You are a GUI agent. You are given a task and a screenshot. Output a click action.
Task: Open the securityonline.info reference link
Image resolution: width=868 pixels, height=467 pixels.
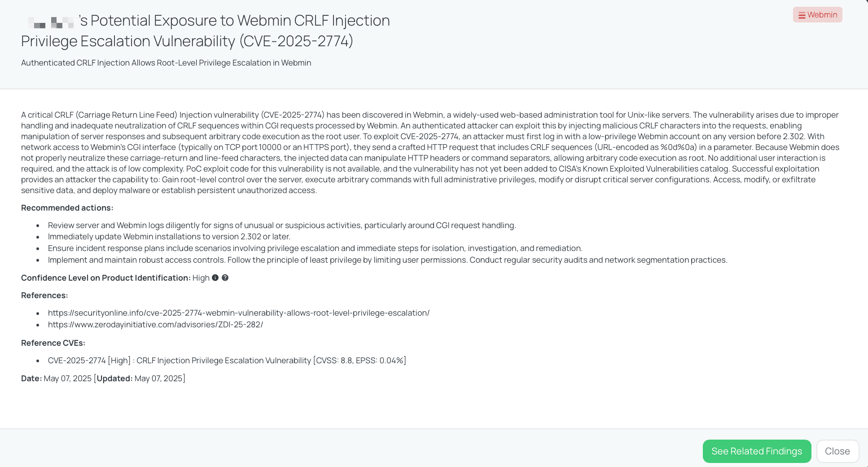[x=238, y=313]
